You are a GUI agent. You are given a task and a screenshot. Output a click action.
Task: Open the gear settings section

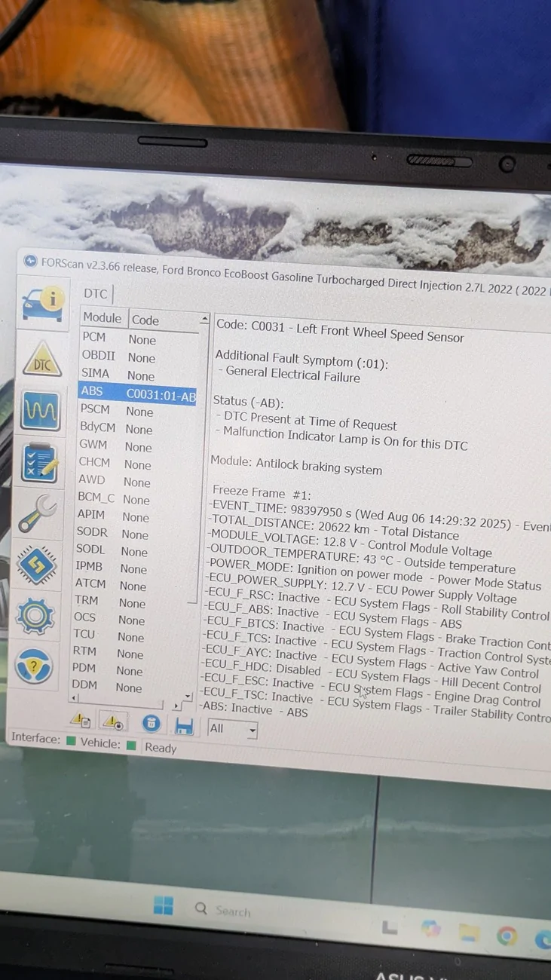pyautogui.click(x=35, y=616)
